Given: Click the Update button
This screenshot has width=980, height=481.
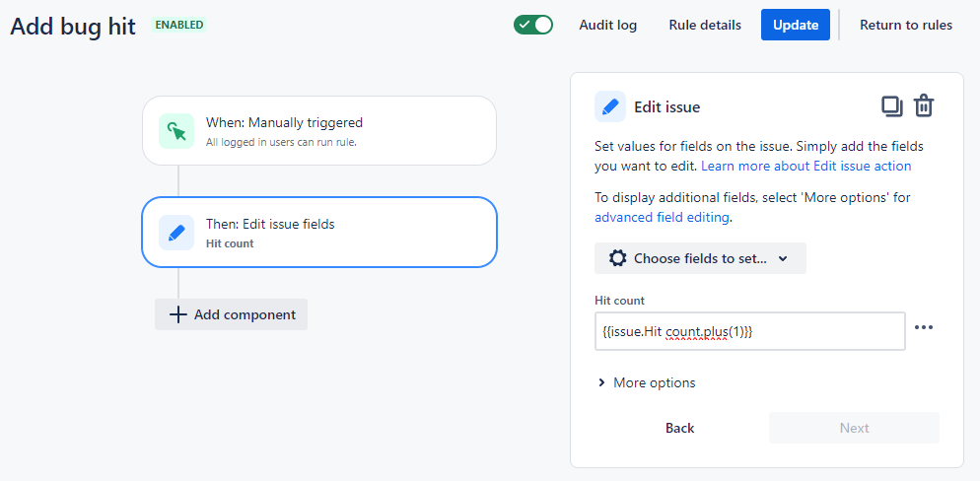Looking at the screenshot, I should (796, 25).
